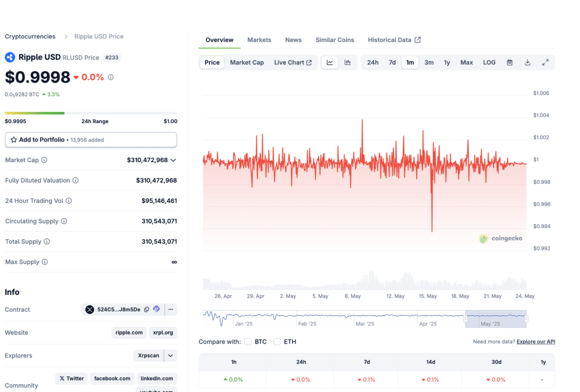Open the Market Cap info tooltip icon

point(44,160)
